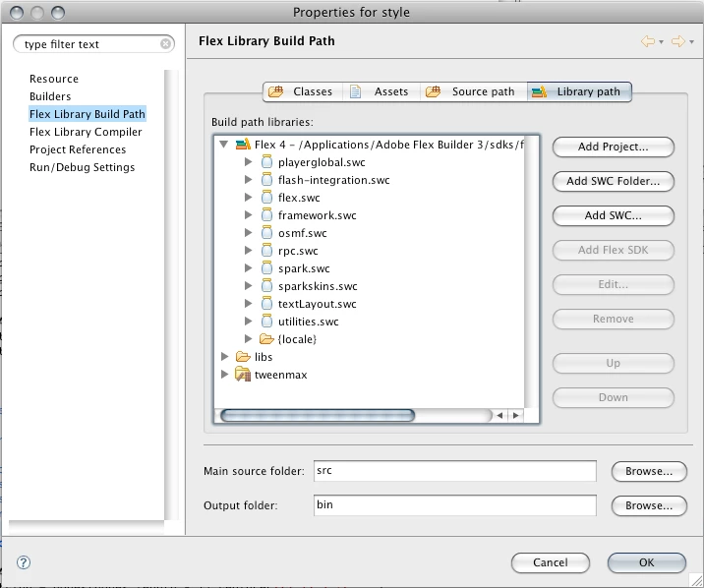This screenshot has width=704, height=588.
Task: Expand the {locale} folder node
Action: (x=248, y=339)
